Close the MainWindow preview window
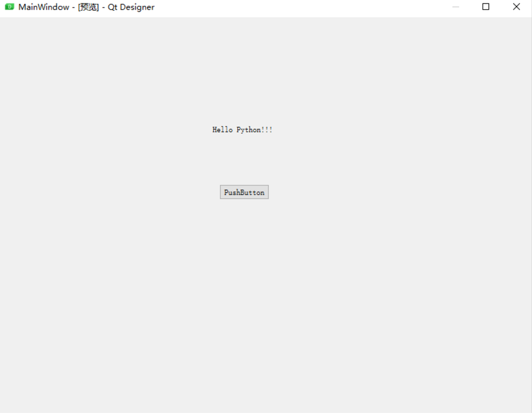The image size is (532, 413). point(516,7)
